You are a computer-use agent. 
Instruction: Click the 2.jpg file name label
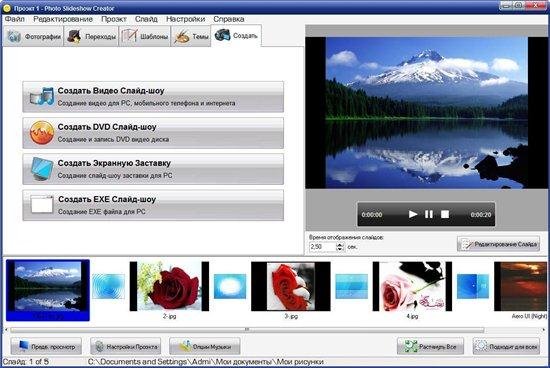tap(169, 316)
